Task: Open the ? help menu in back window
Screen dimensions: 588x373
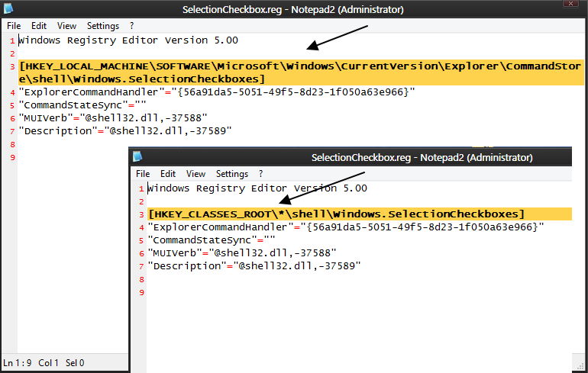Action: click(131, 26)
